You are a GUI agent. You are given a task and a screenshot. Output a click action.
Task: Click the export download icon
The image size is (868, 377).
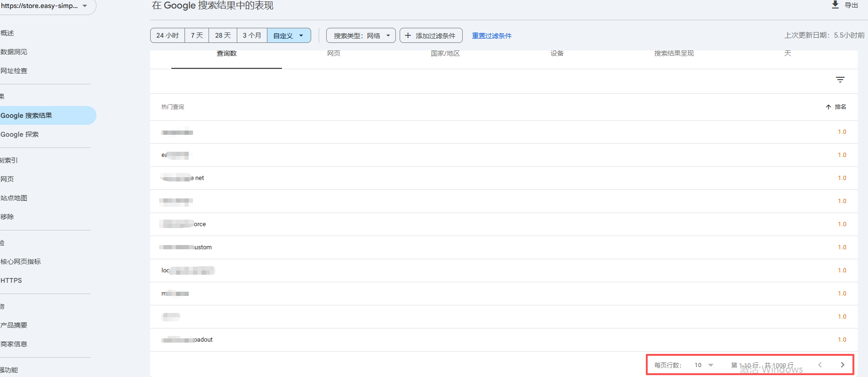click(x=835, y=5)
